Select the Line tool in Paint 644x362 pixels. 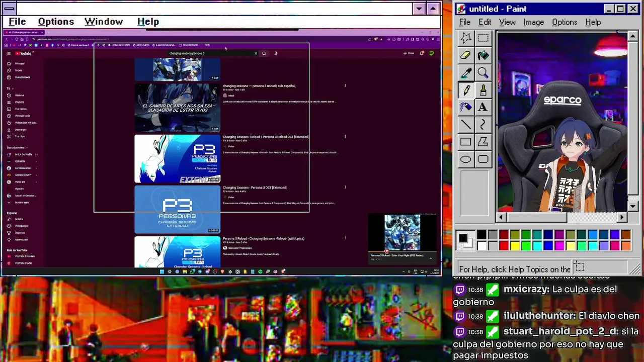(x=466, y=124)
